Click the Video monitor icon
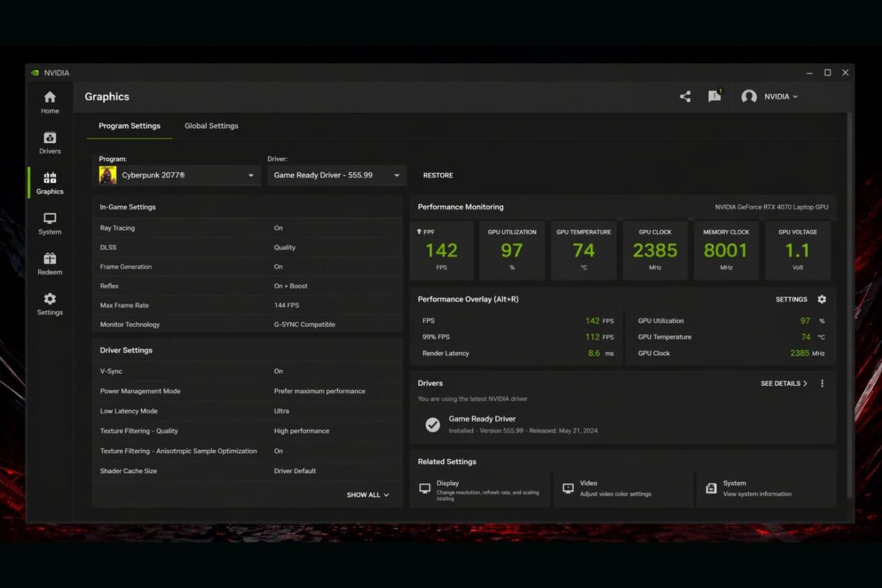 point(568,488)
